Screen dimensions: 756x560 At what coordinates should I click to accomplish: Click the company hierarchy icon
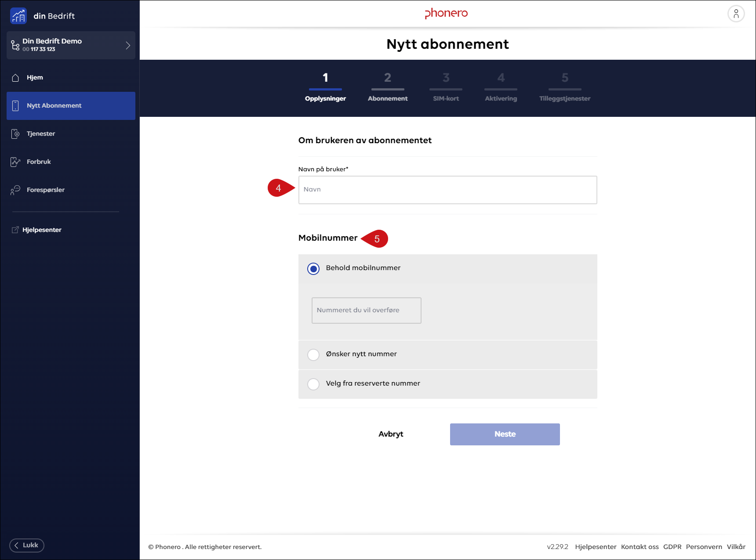(15, 45)
